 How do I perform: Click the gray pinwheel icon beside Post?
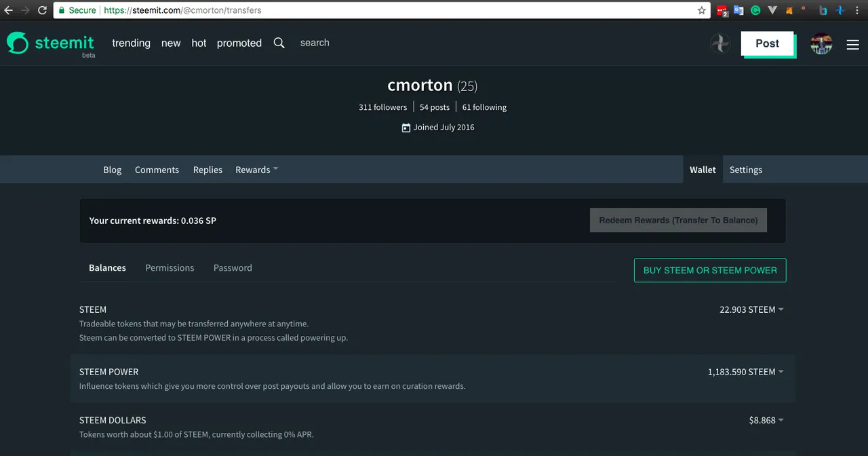[719, 43]
